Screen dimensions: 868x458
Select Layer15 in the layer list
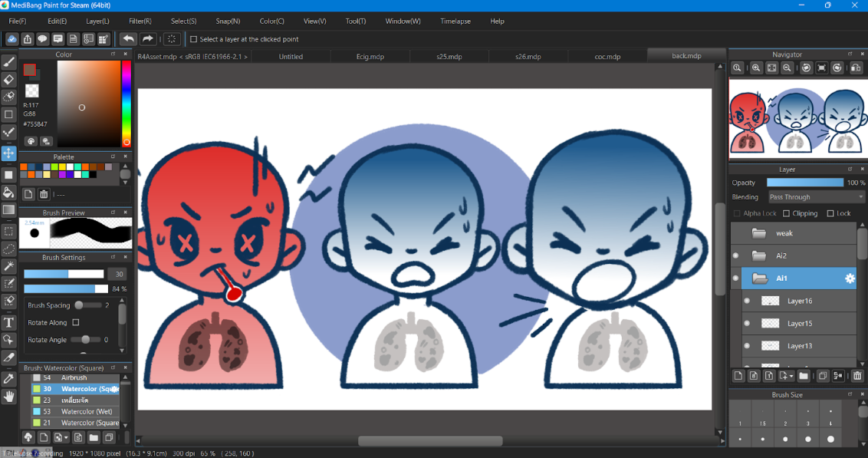point(799,324)
